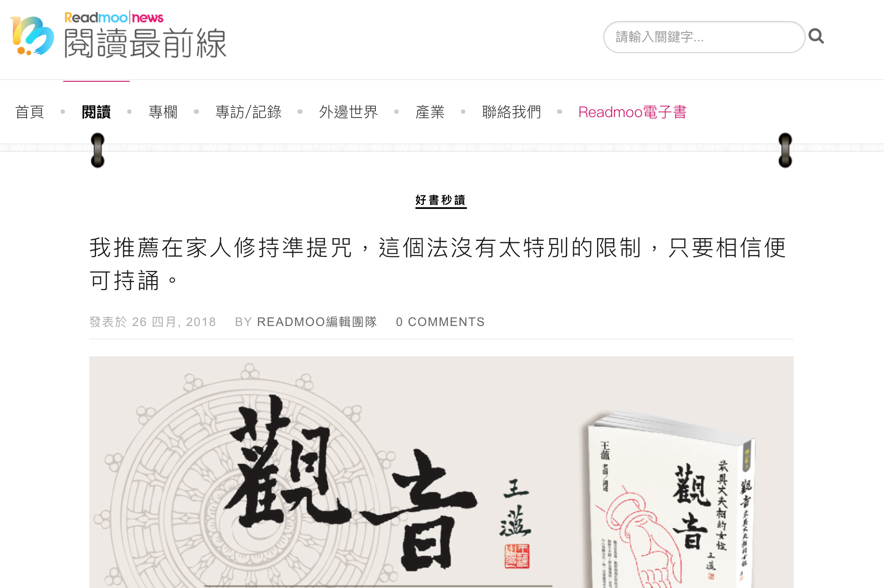Select the 閱讀 menu item

[x=96, y=112]
